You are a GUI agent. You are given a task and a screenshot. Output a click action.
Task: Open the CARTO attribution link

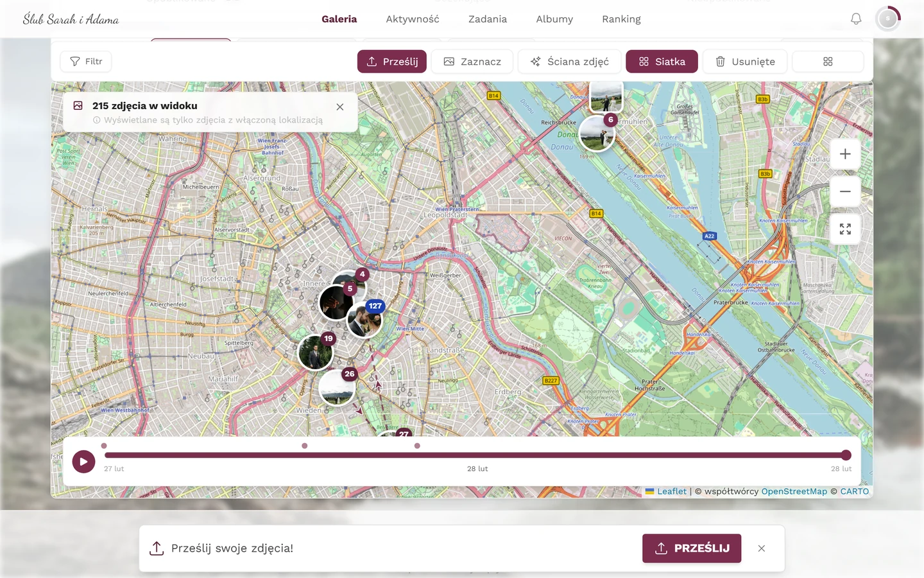pos(855,491)
